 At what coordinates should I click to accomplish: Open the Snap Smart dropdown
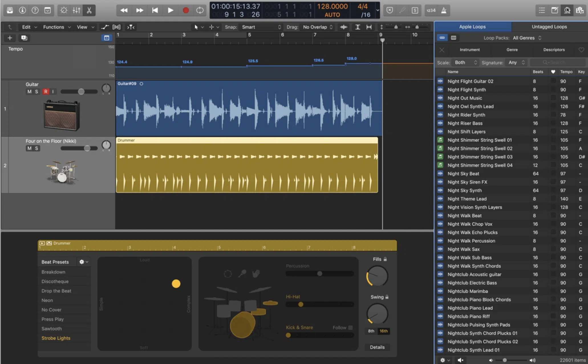pos(261,27)
